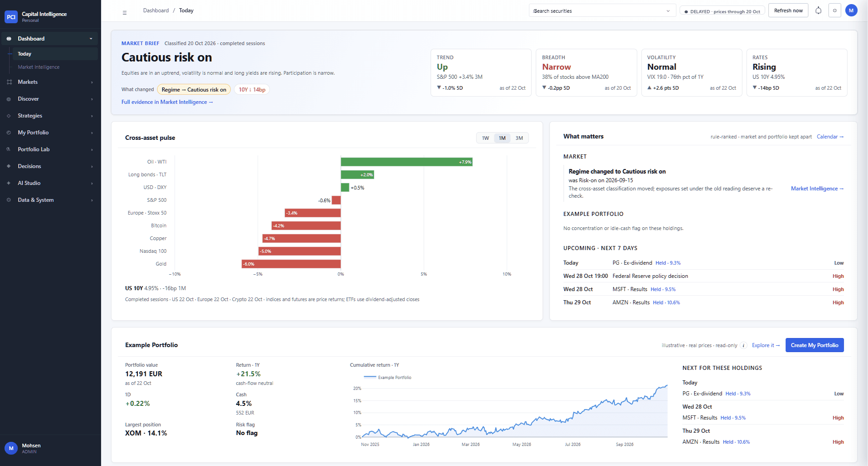The height and width of the screenshot is (466, 868).
Task: Click Create My Portfolio button
Action: click(814, 345)
